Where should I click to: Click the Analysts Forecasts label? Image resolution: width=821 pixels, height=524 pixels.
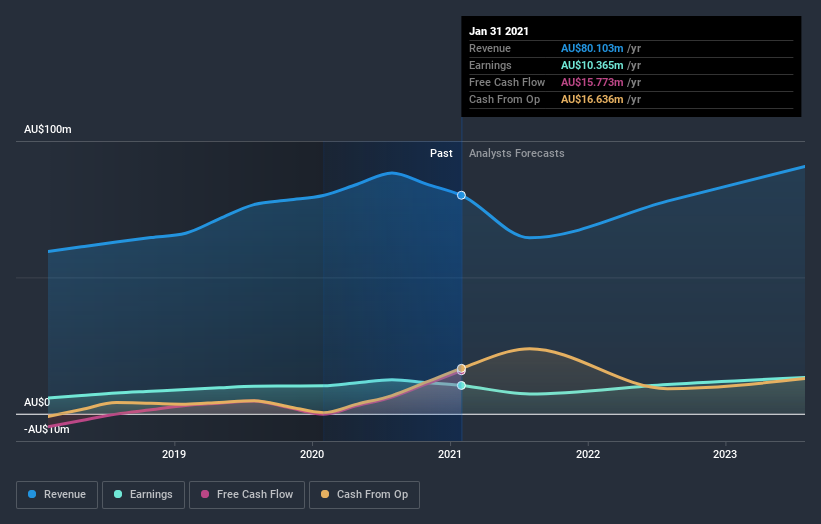pyautogui.click(x=517, y=153)
